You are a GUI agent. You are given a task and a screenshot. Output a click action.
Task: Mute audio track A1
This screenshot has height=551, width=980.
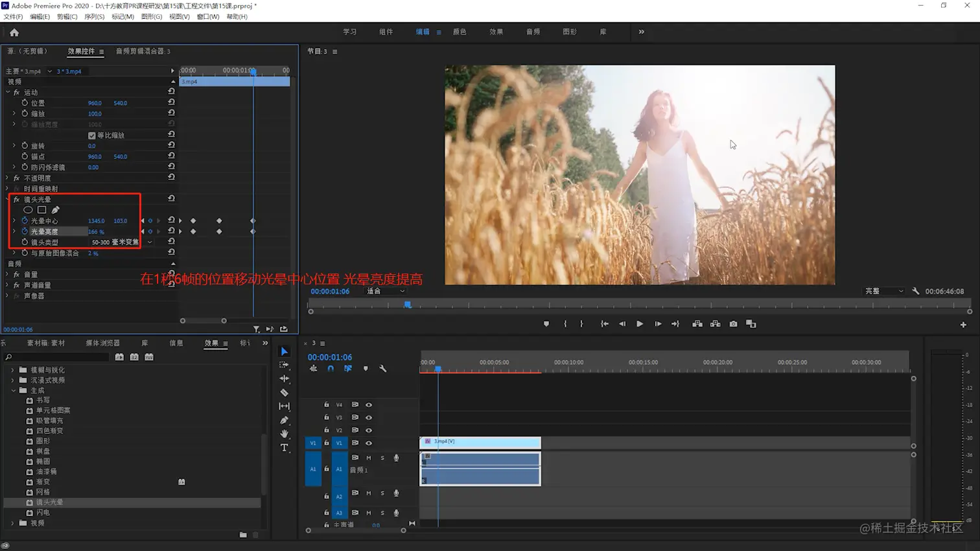pyautogui.click(x=368, y=458)
